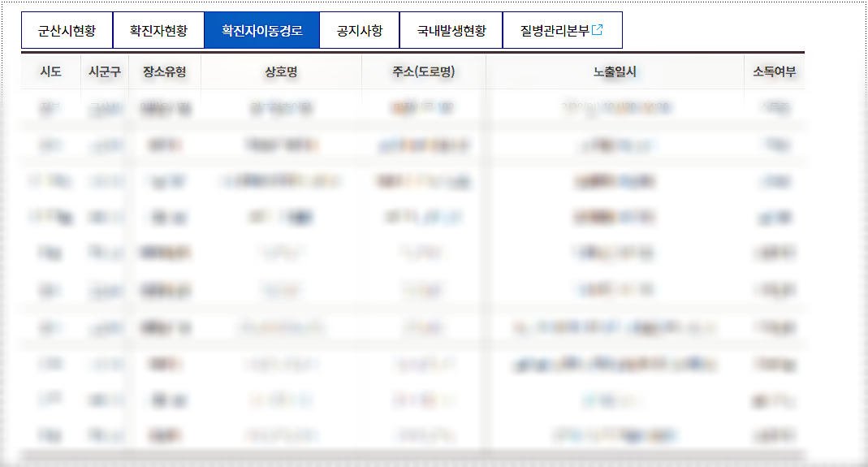Click the 시군구 column header

105,71
